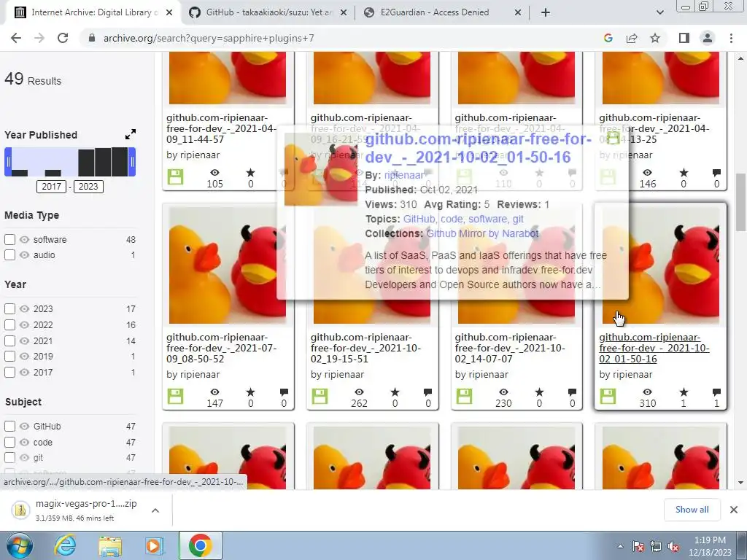Open the Chrome profile avatar
Screen dimensions: 747x560
(x=708, y=38)
